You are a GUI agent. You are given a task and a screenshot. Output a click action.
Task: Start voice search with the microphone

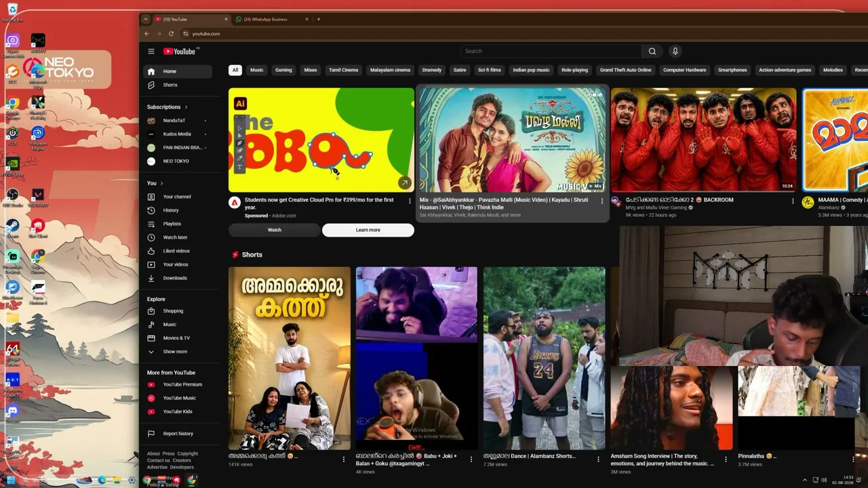tap(675, 52)
